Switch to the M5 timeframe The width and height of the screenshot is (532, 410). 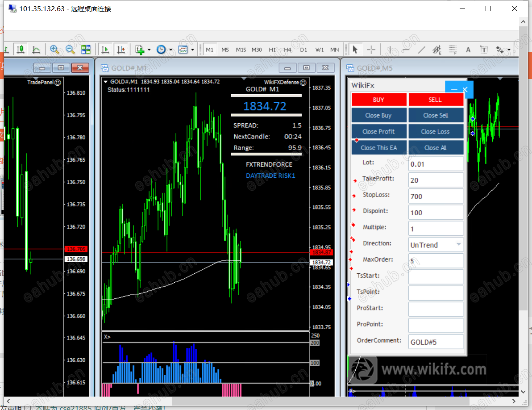point(225,50)
